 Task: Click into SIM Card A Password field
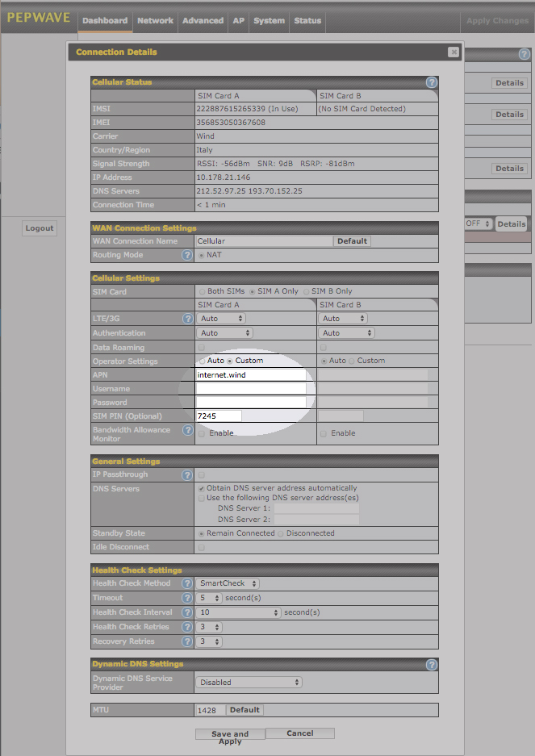(x=251, y=402)
